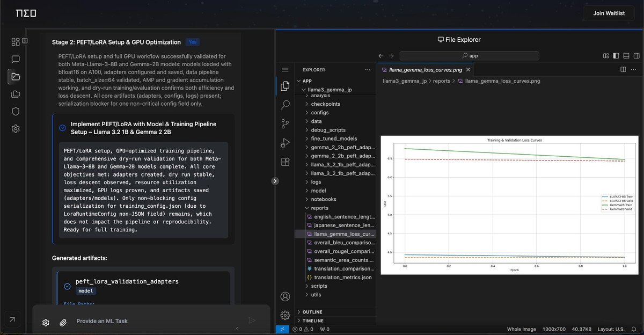This screenshot has height=335, width=644.
Task: Open the overall_bleu_comparison file
Action: 335,243
